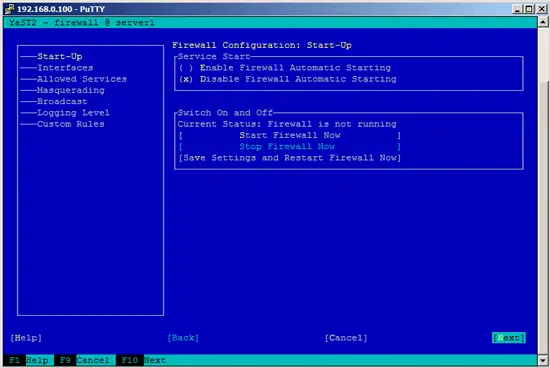Click the scrollbar up arrow

coord(543,22)
